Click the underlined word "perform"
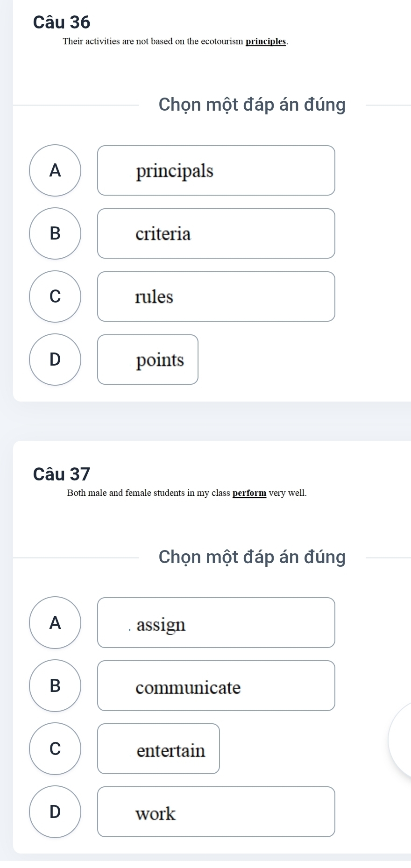 (x=249, y=493)
